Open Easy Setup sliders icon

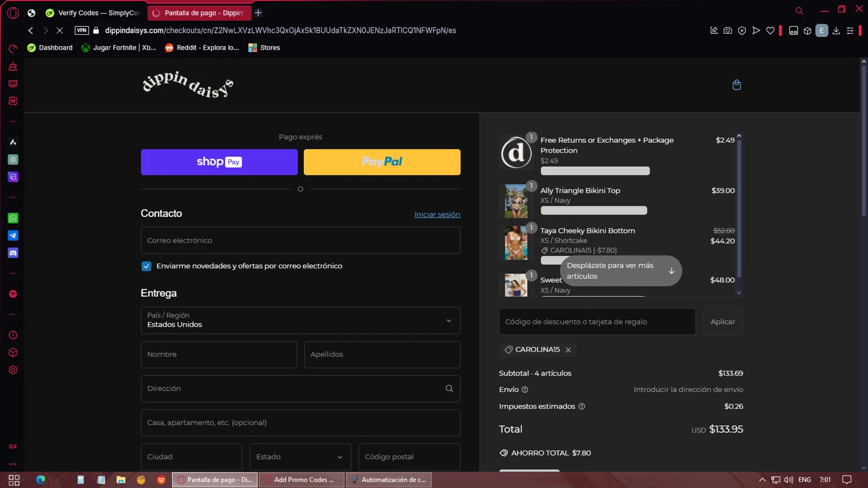coord(850,31)
